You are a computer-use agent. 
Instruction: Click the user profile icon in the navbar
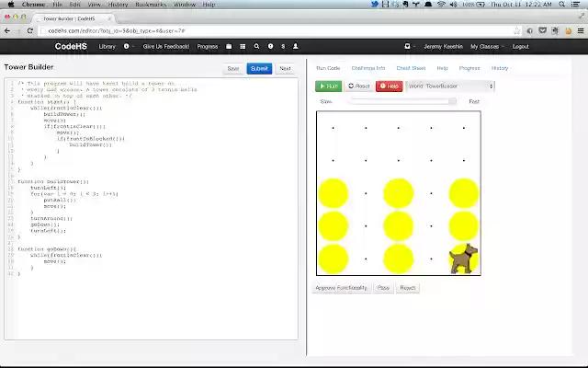[296, 46]
